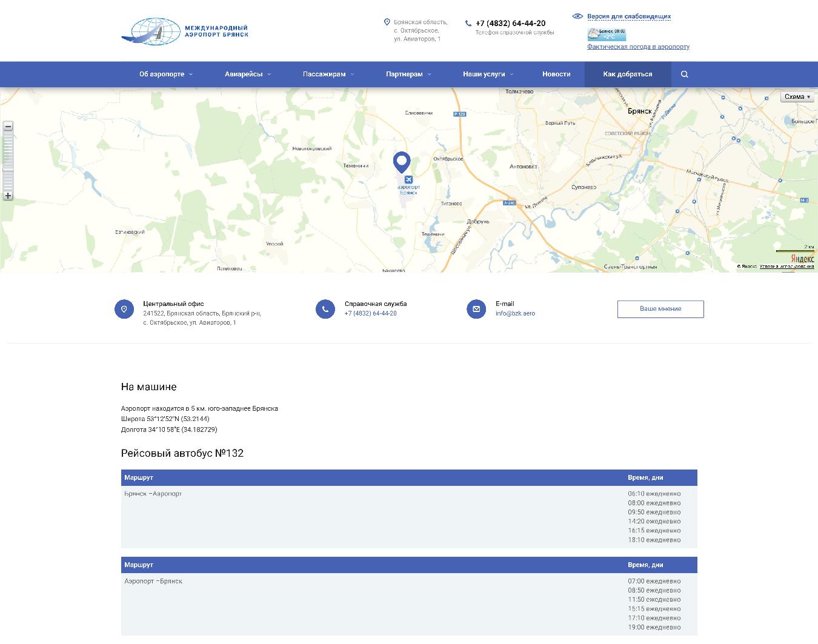Image resolution: width=818 pixels, height=644 pixels.
Task: Click the phone icon beside the header number
Action: (x=468, y=23)
